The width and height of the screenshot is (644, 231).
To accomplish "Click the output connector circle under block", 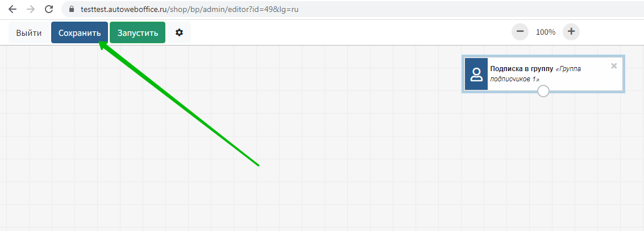I will 543,91.
